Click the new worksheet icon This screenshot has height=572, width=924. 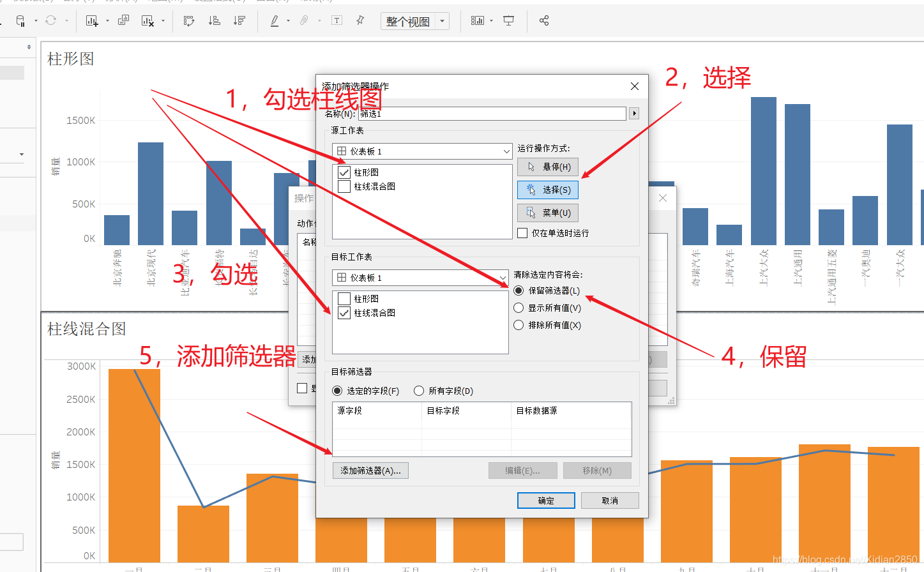pos(92,21)
